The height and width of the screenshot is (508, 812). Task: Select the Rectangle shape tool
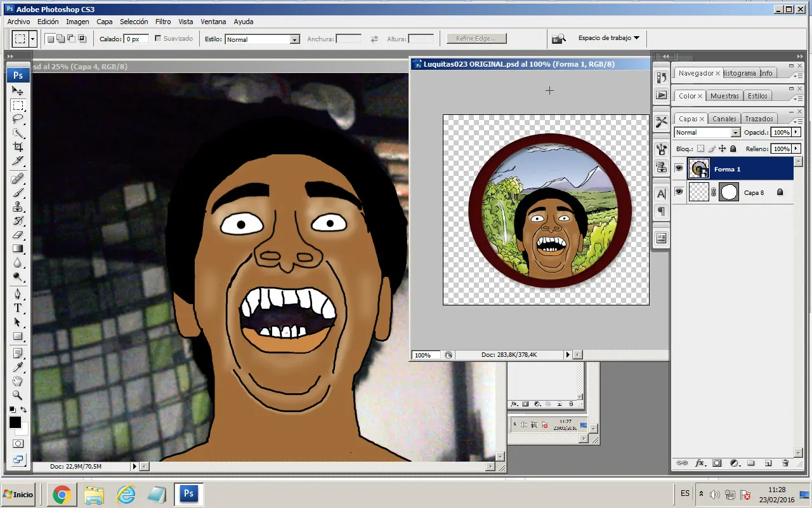coord(18,336)
